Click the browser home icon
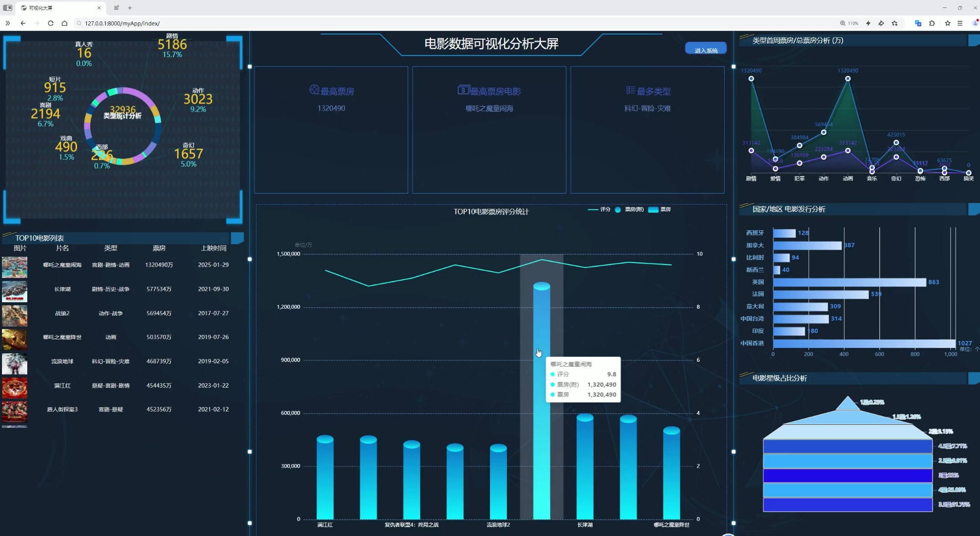This screenshot has width=980, height=536. [x=64, y=23]
